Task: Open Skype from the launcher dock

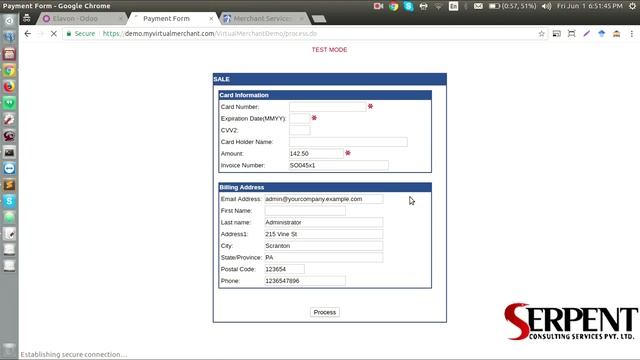Action: point(9,201)
